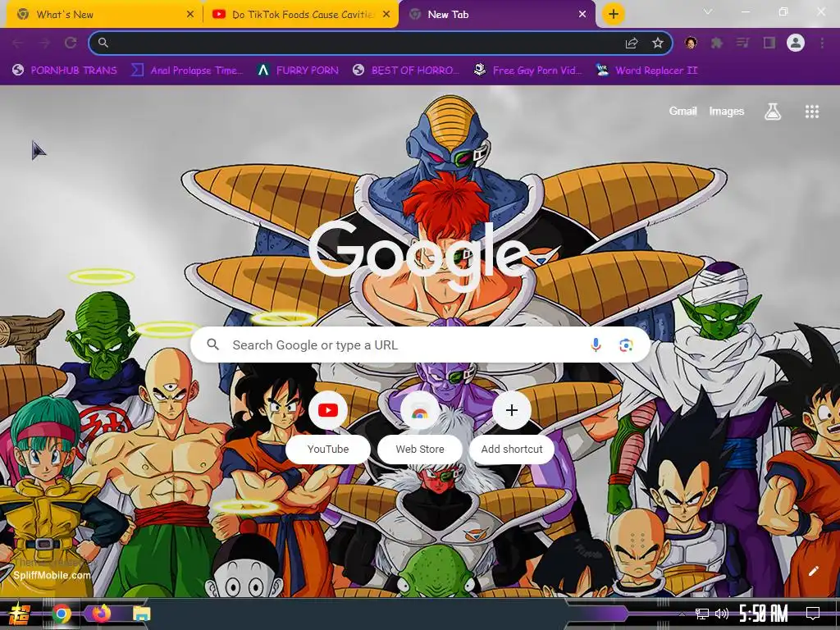840x630 pixels.
Task: Open the YouTube shortcut
Action: (x=328, y=427)
